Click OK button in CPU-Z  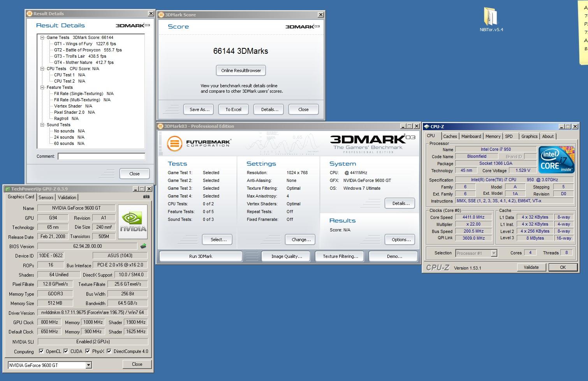pyautogui.click(x=563, y=267)
